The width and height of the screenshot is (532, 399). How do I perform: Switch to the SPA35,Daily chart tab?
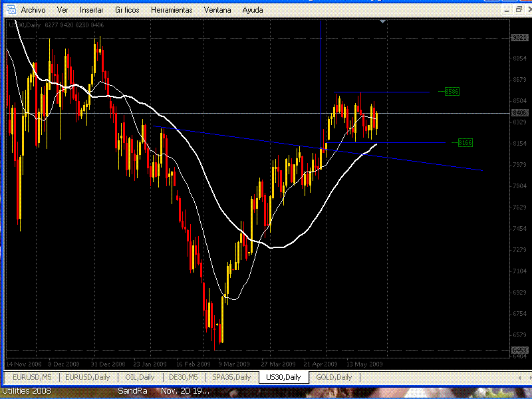[x=231, y=377]
